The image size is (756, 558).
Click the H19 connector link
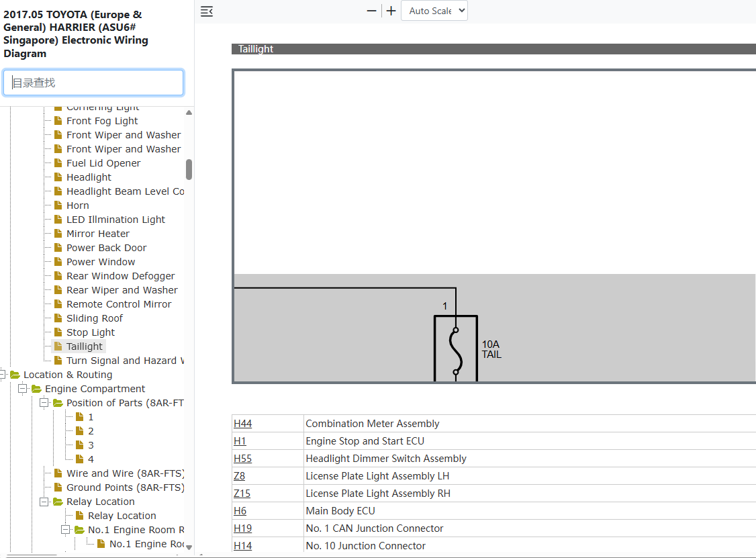coord(242,528)
